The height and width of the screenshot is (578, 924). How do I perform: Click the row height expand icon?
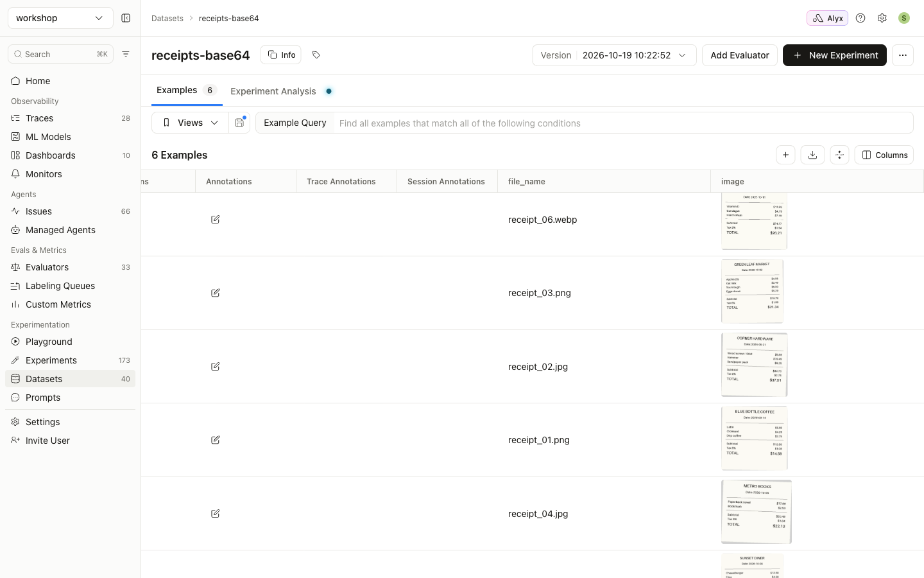[839, 155]
